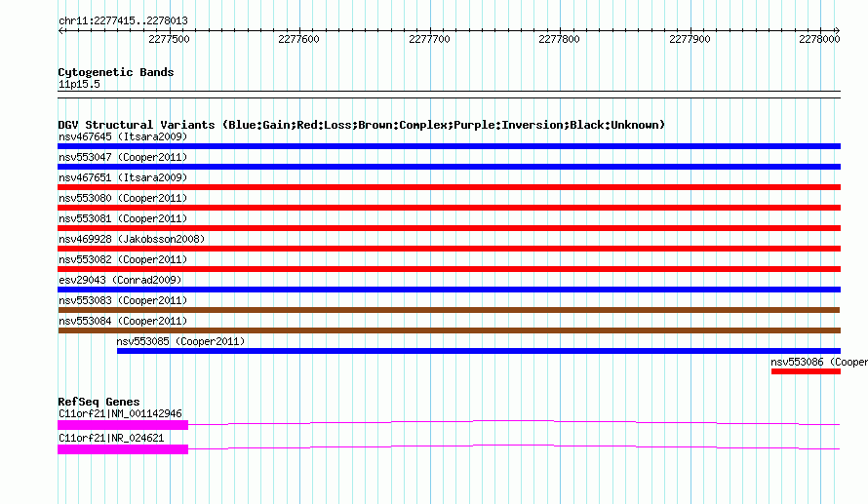Click the nsv553047 (Cooper2011) label
Viewport: 868px width, 504px height.
click(123, 157)
